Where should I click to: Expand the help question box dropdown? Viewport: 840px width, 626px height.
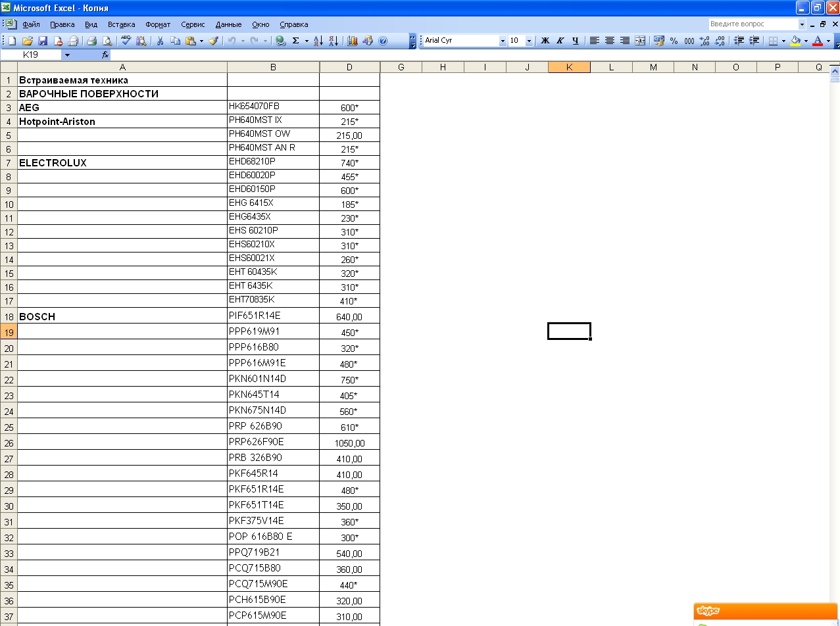point(802,24)
